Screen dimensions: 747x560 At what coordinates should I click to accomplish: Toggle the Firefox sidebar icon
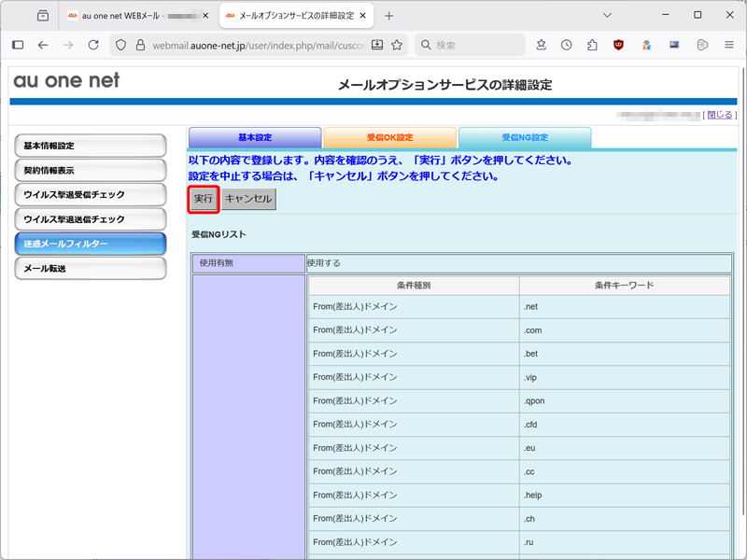click(18, 45)
